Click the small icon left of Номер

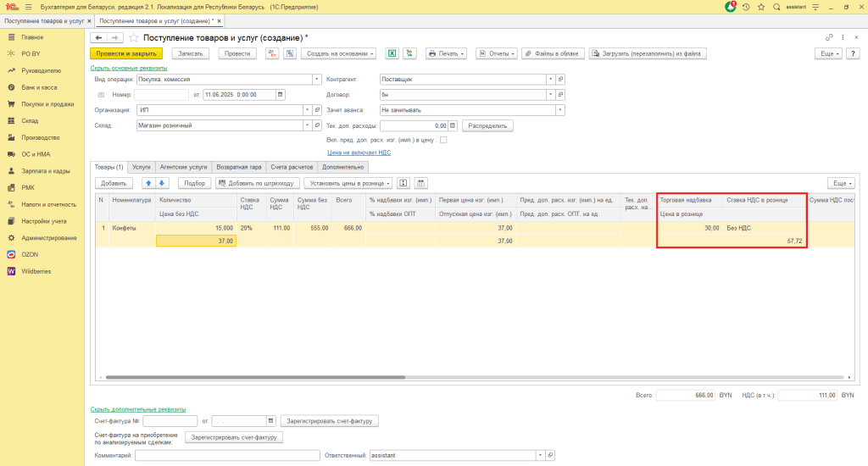tap(102, 95)
